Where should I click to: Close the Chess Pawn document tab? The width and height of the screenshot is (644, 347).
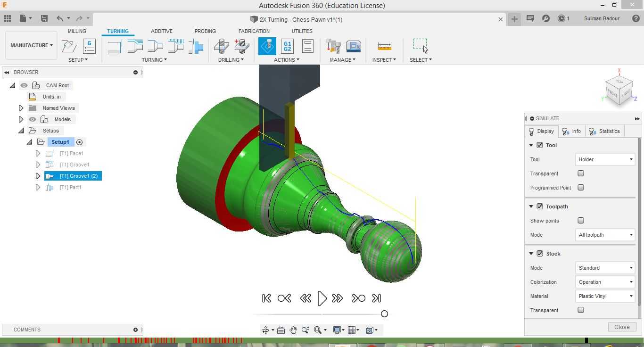pyautogui.click(x=501, y=19)
